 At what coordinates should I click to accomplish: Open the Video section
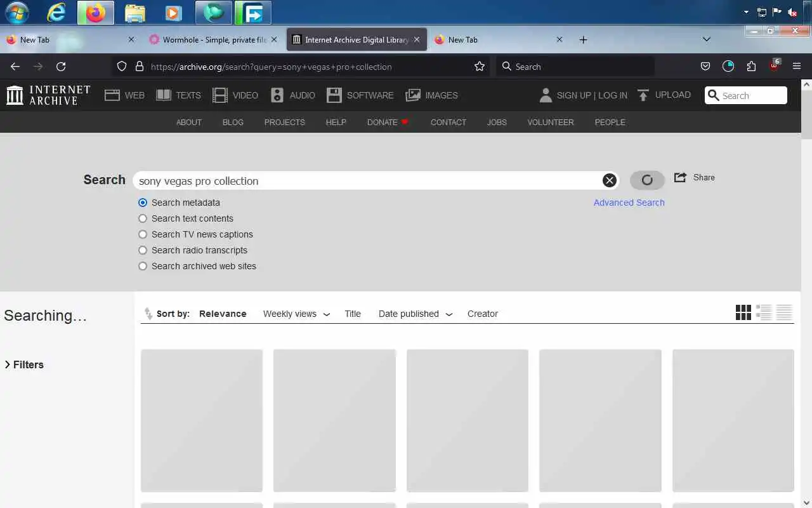coord(235,95)
